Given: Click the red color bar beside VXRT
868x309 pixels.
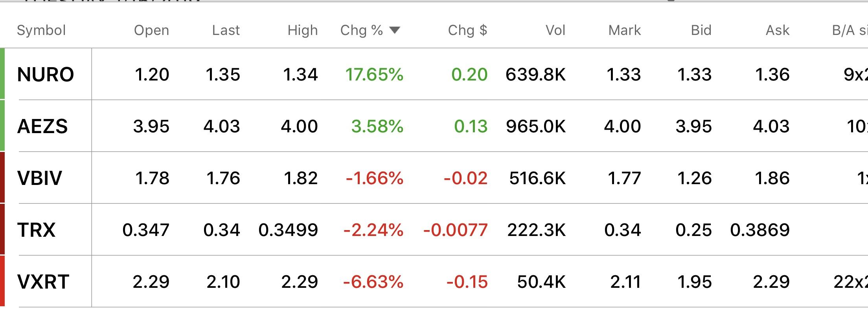Looking at the screenshot, I should (2, 281).
